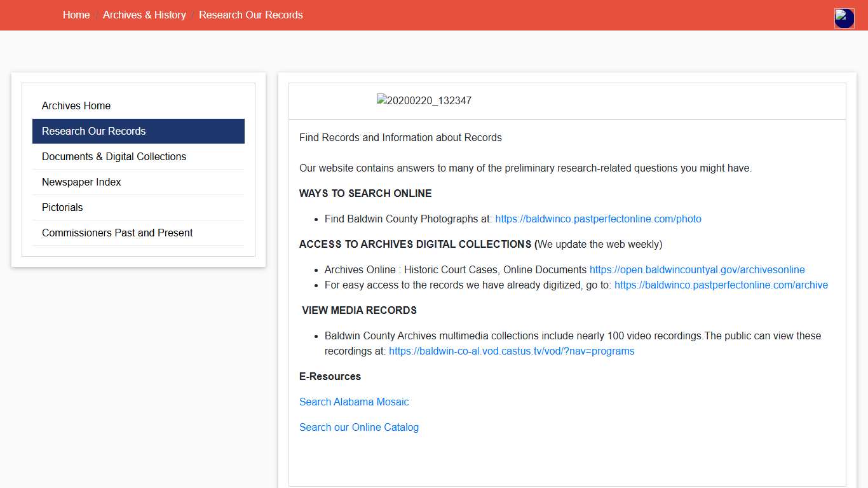Click the WAYS TO SEARCH ONLINE heading
The image size is (868, 488).
(365, 193)
